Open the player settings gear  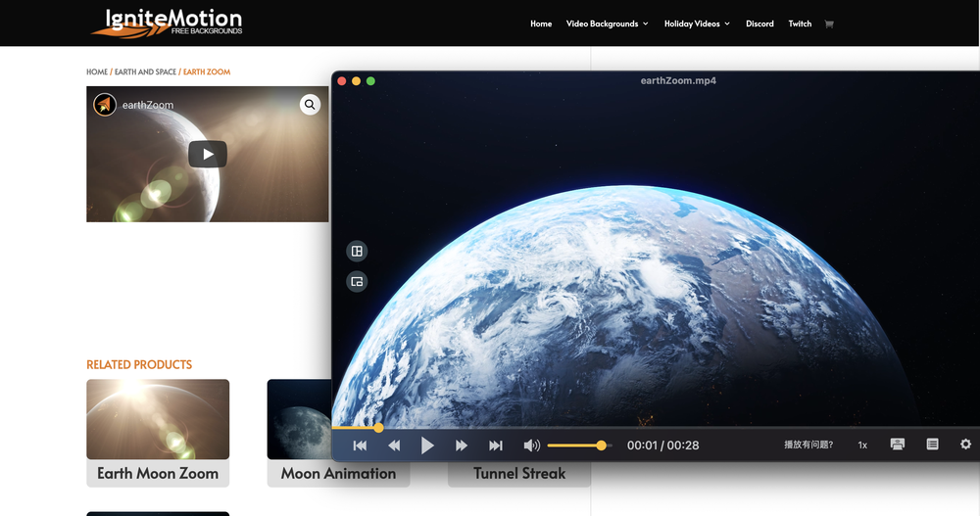click(965, 445)
